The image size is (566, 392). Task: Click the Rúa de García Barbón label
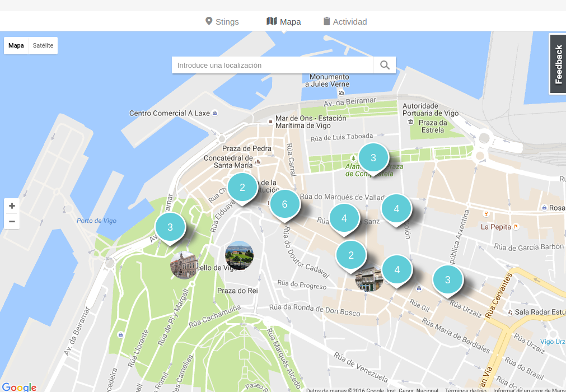click(x=529, y=247)
